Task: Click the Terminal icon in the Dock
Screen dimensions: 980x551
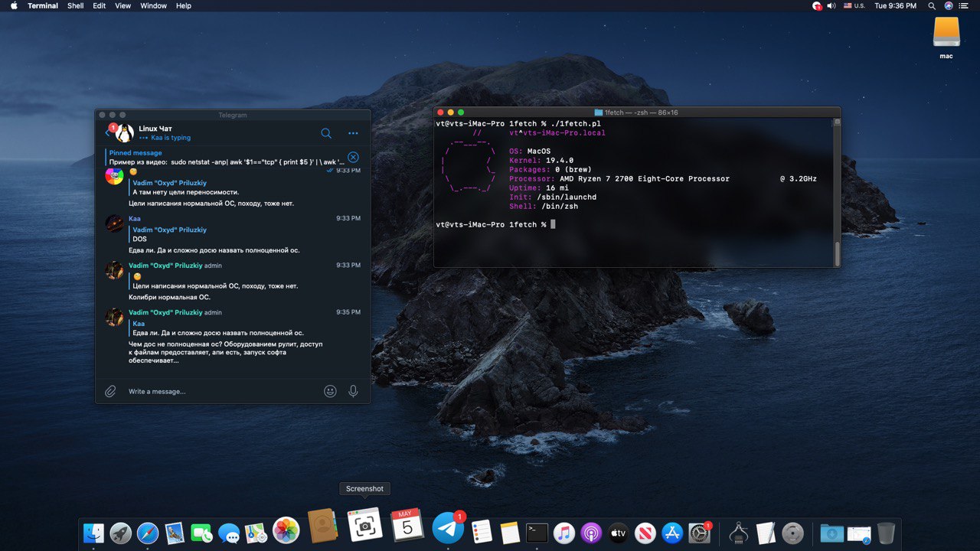Action: click(537, 533)
